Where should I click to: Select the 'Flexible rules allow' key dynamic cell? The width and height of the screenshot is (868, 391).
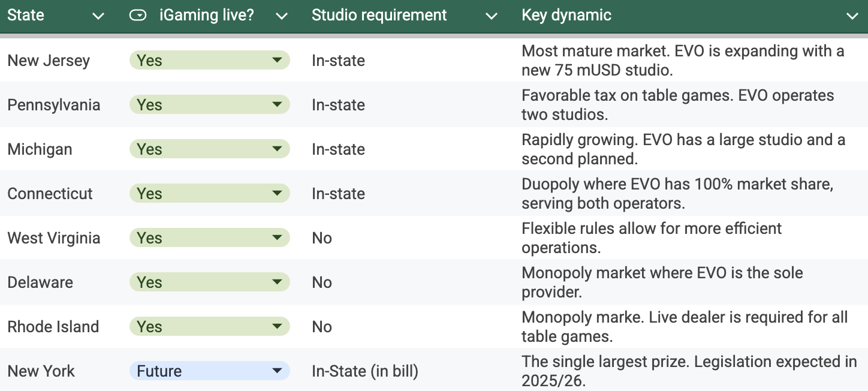coord(691,238)
